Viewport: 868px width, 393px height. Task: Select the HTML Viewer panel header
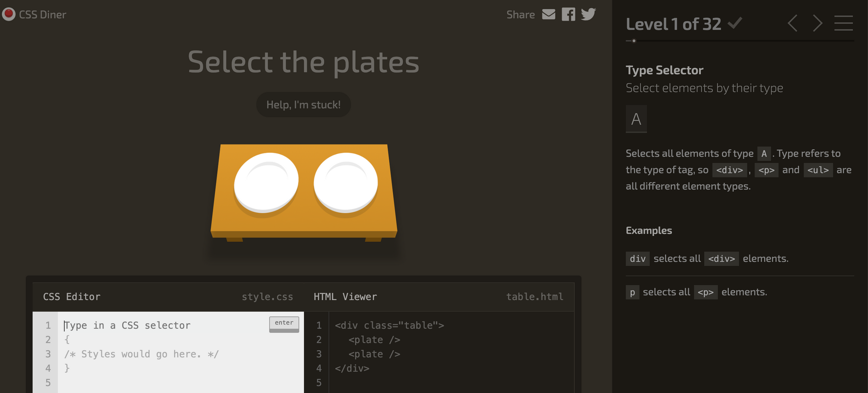point(345,297)
